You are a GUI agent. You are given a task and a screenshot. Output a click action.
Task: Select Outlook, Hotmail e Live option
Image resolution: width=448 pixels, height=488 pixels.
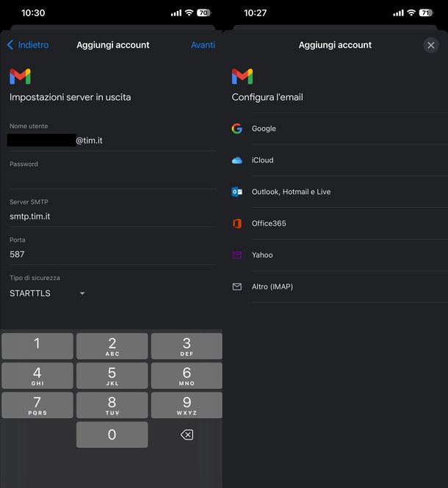coord(291,192)
